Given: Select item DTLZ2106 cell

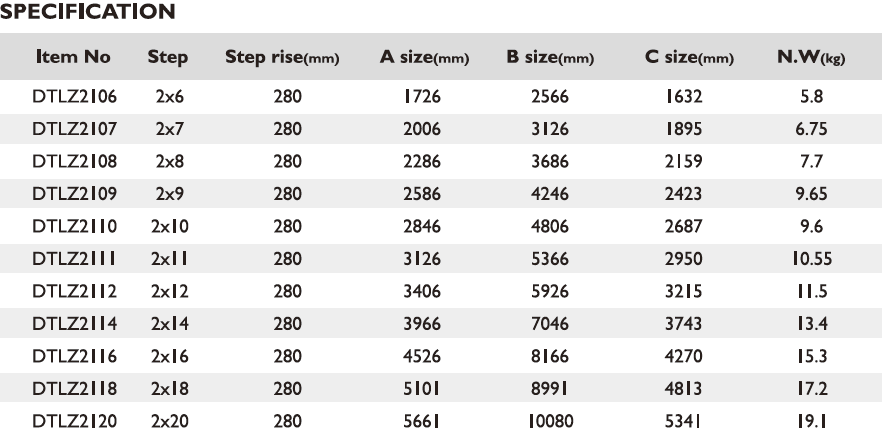Looking at the screenshot, I should coord(74,97).
